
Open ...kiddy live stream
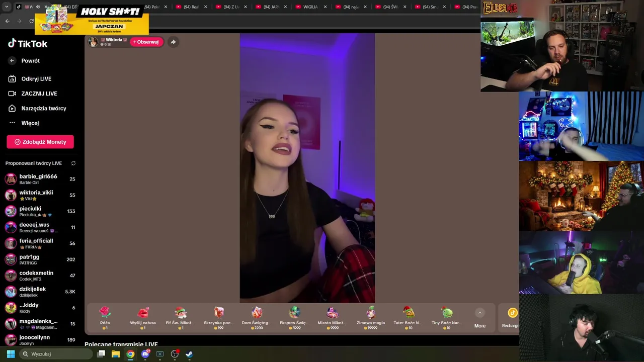coord(40,308)
